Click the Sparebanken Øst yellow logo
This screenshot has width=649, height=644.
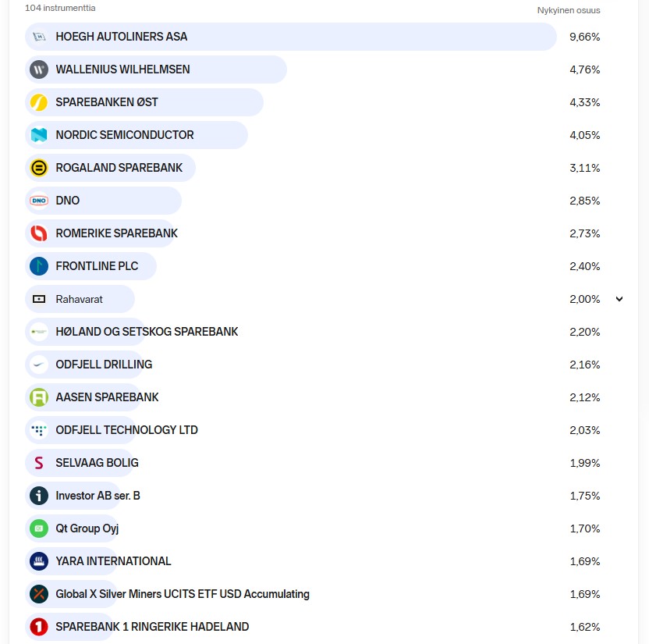click(x=39, y=102)
